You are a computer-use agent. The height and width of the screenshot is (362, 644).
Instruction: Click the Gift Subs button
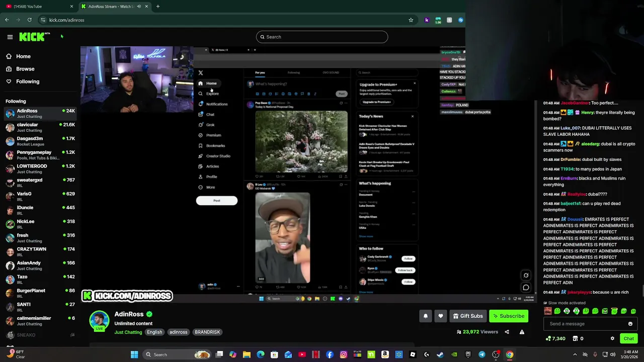468,316
